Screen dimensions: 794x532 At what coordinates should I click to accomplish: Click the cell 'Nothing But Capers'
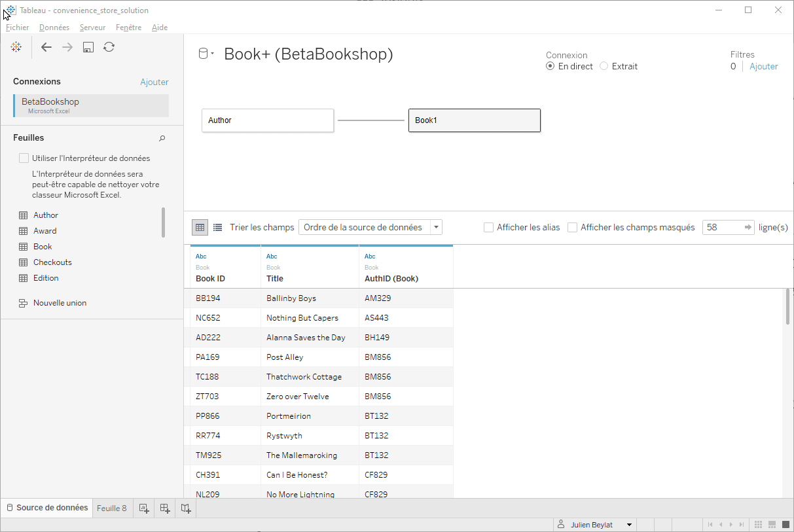point(310,318)
